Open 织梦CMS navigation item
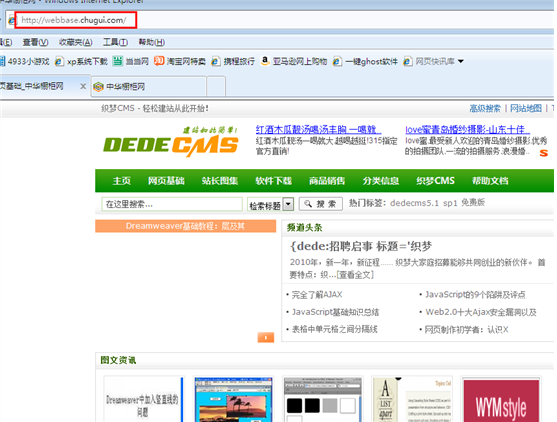This screenshot has width=557, height=422. pos(436,181)
